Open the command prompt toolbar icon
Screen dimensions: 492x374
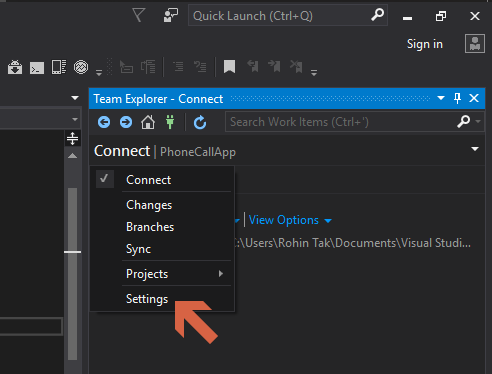37,68
